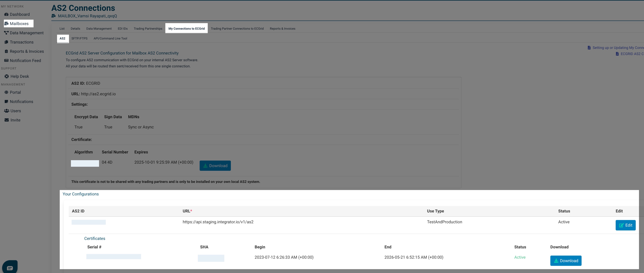
Task: Open Notifications under Management
Action: click(21, 101)
